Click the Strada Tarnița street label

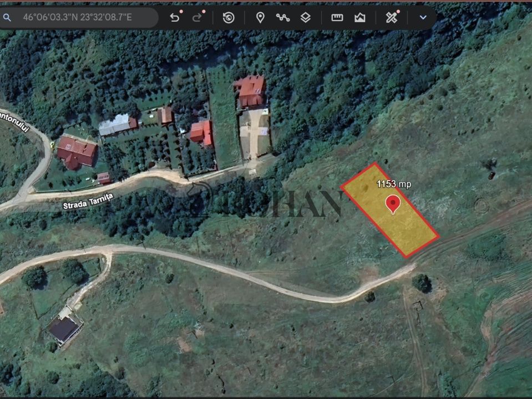(88, 201)
